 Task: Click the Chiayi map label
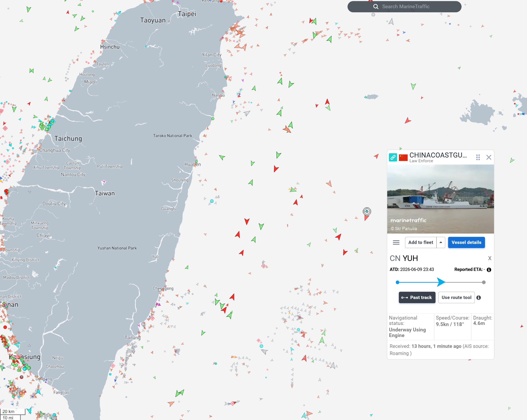(x=43, y=235)
